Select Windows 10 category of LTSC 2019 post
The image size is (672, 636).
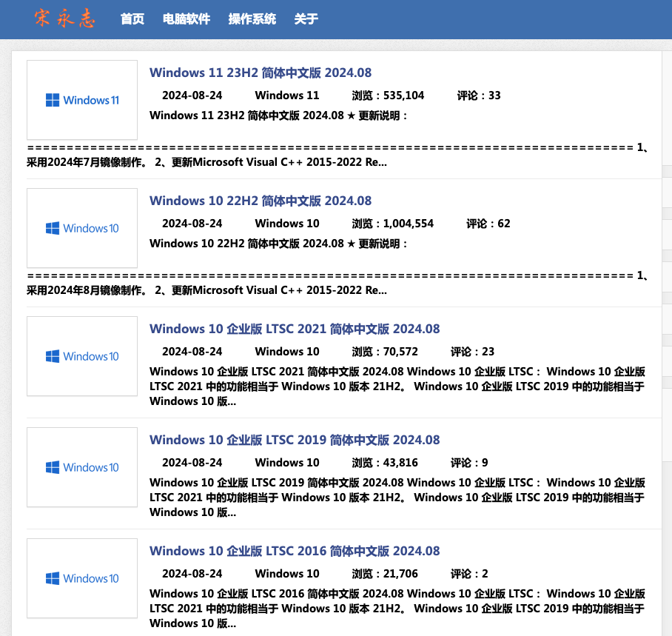pyautogui.click(x=287, y=463)
